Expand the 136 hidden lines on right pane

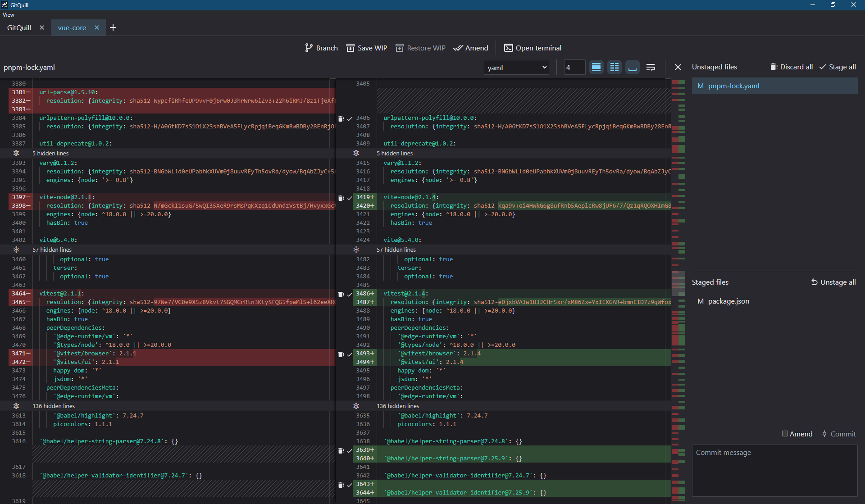(356, 406)
